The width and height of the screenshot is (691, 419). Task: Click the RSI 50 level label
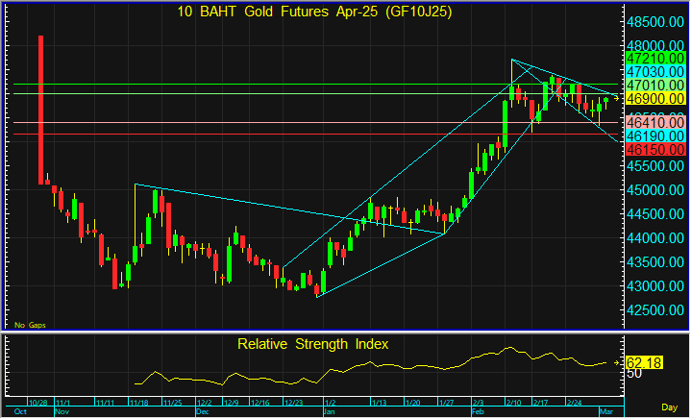click(633, 374)
